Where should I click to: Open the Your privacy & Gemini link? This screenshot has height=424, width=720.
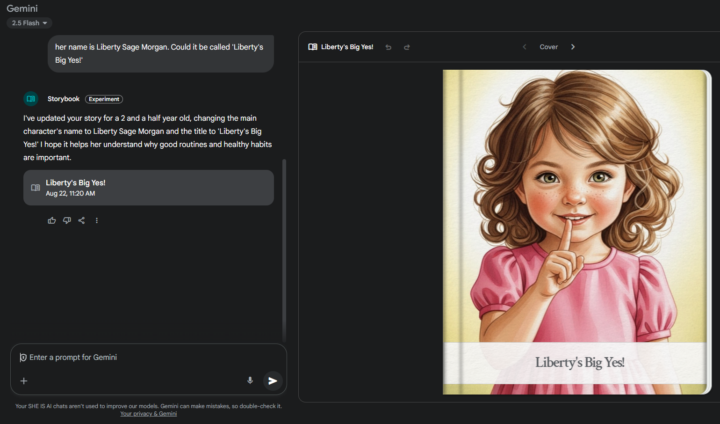(x=148, y=414)
